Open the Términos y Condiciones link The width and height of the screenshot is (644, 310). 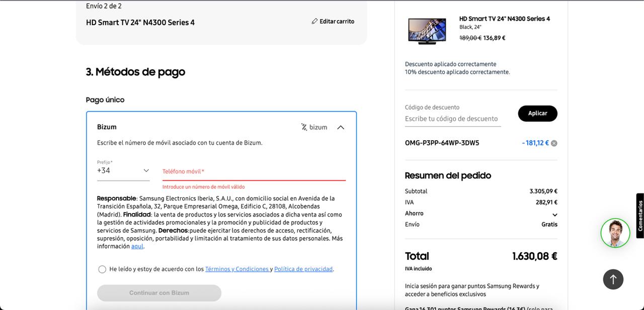pyautogui.click(x=237, y=269)
